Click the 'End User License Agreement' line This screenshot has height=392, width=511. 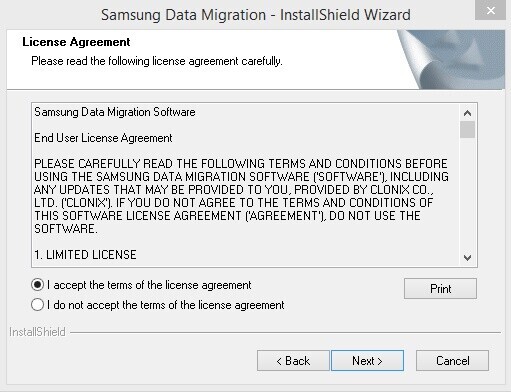point(103,138)
